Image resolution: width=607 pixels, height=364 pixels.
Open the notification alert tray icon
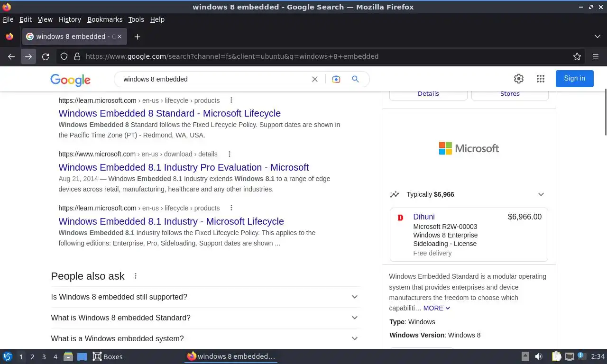click(x=581, y=356)
